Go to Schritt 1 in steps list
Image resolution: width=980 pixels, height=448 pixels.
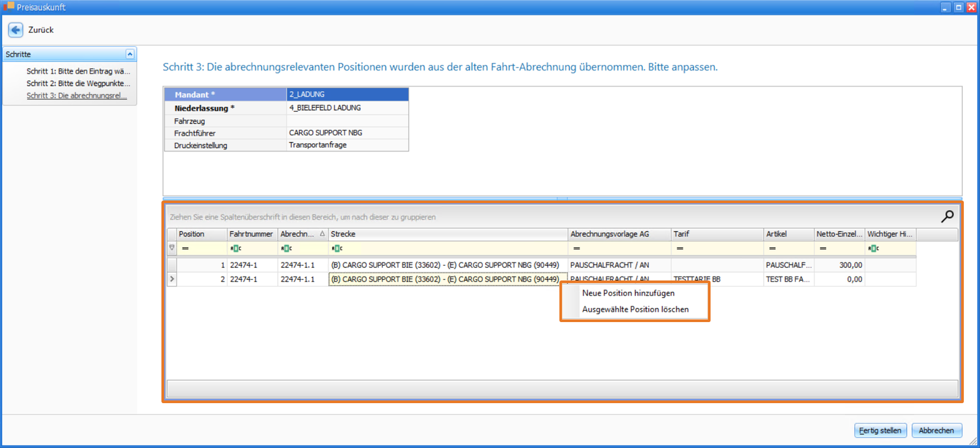pyautogui.click(x=78, y=71)
